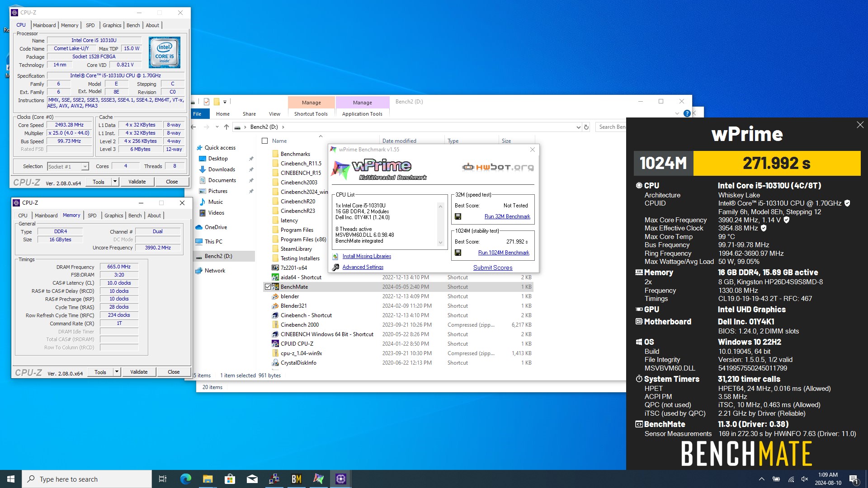Screen dimensions: 868x488
Task: Open the BenchMate shortcut file icon
Action: (275, 287)
